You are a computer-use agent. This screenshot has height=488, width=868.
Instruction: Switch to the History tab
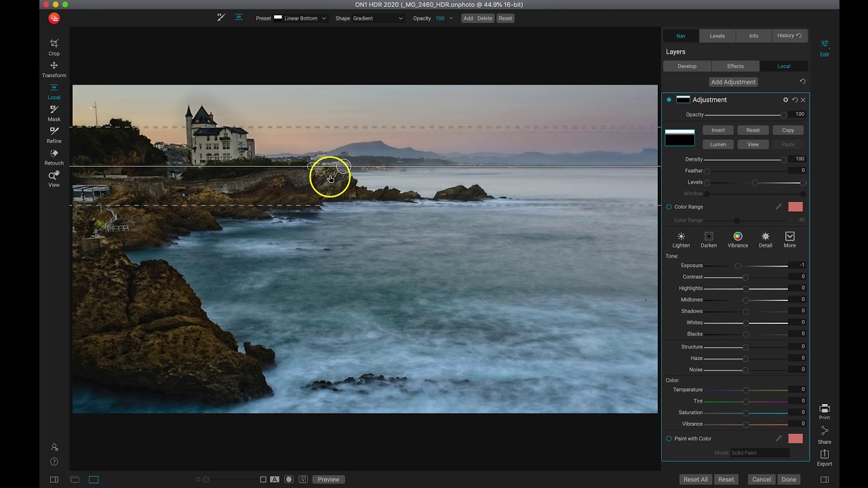coord(789,36)
